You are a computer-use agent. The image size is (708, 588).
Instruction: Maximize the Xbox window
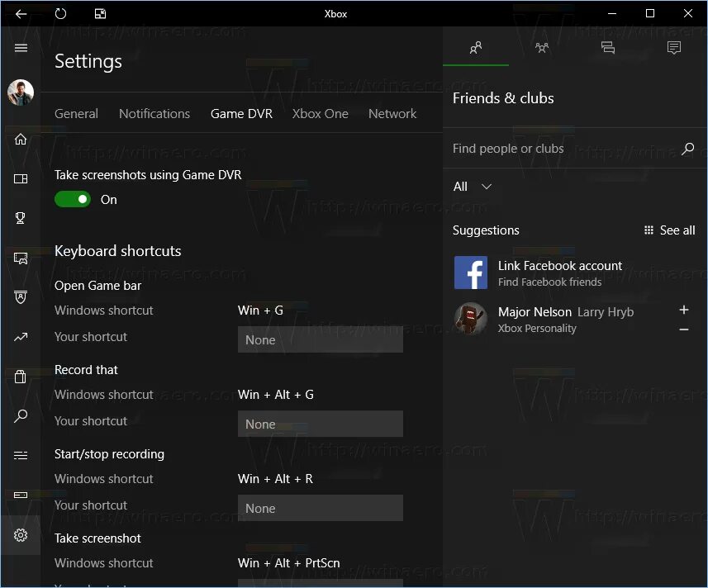[650, 13]
